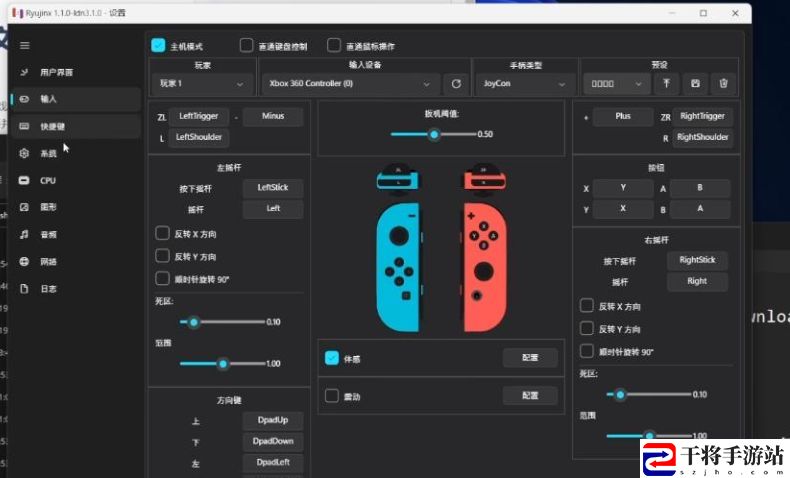The image size is (790, 478).
Task: Rebind ZR via RightTrigger button
Action: [702, 116]
